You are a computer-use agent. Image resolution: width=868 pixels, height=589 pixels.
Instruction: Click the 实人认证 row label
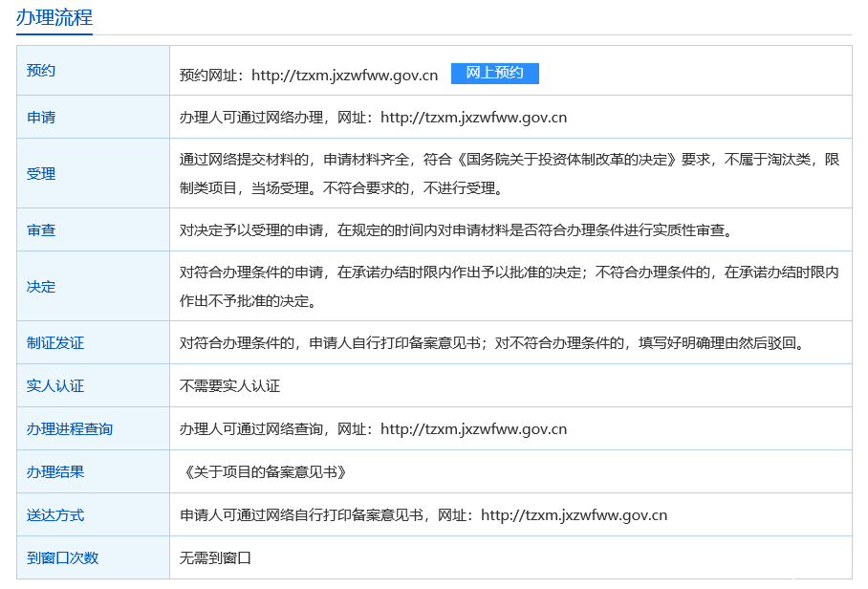tap(55, 385)
